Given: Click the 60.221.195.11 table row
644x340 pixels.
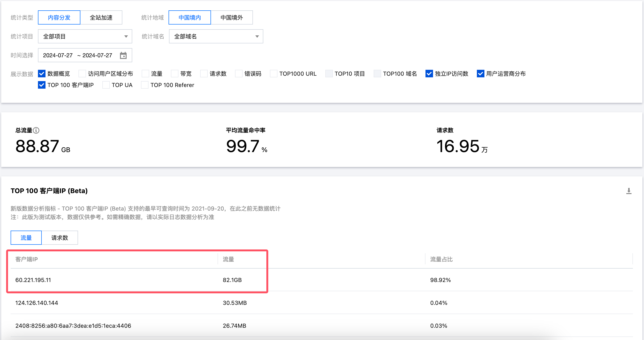Looking at the screenshot, I should (x=33, y=280).
